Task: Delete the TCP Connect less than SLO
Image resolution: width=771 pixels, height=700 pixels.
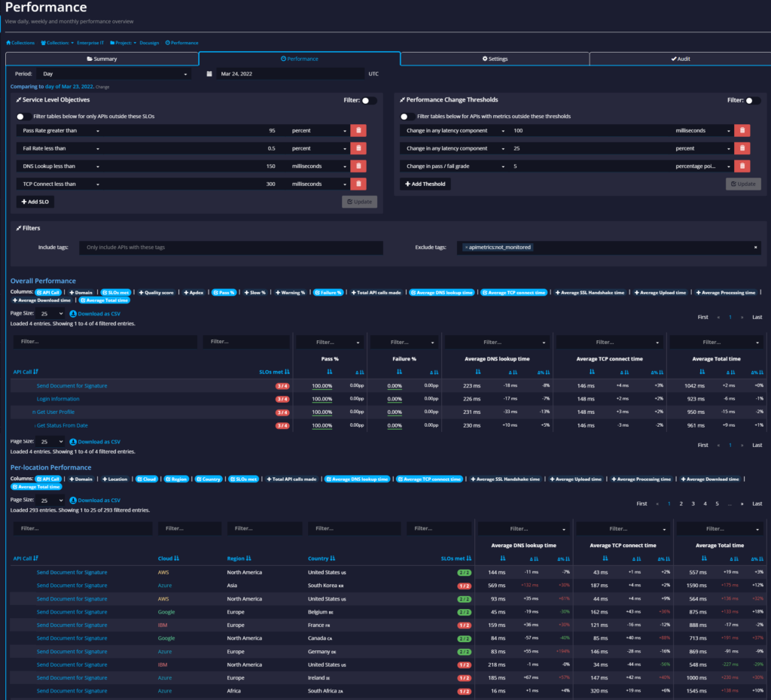Action: pos(358,184)
